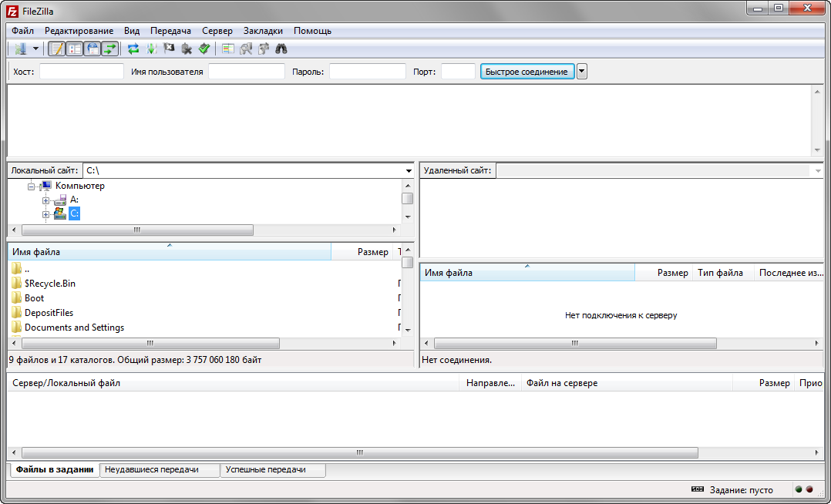The image size is (831, 504).
Task: Switch to the Файлы в задании tab
Action: point(55,469)
